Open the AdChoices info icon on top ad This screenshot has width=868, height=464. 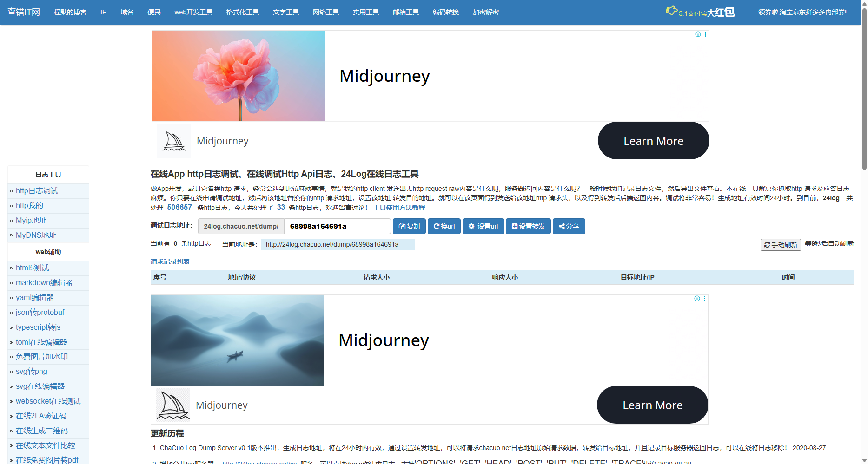[698, 34]
